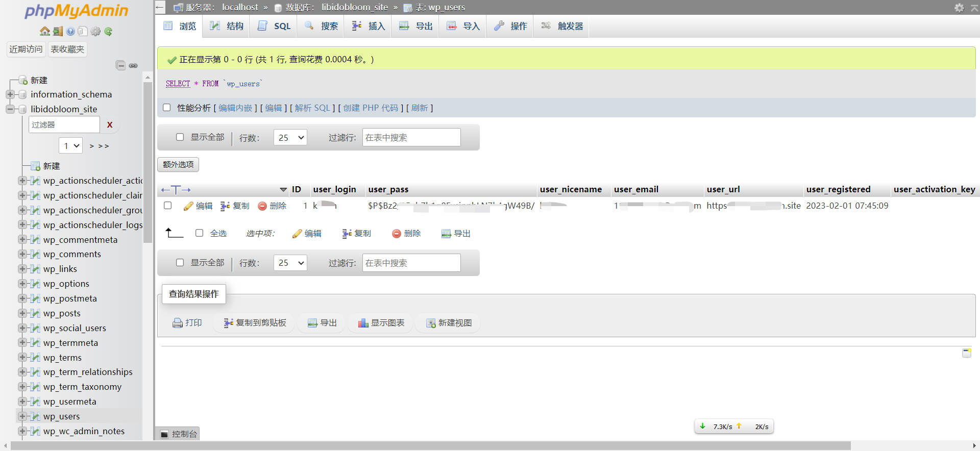The height and width of the screenshot is (451, 980).
Task: Collapse all navigation tree items
Action: [x=120, y=65]
